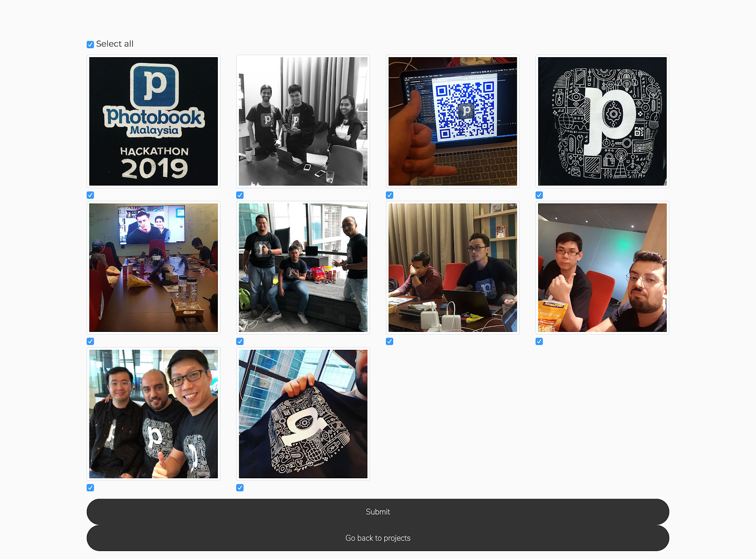Open the Photobook Malaysia Hackathon 2019 thumbnail
The image size is (756, 559).
coord(154,121)
